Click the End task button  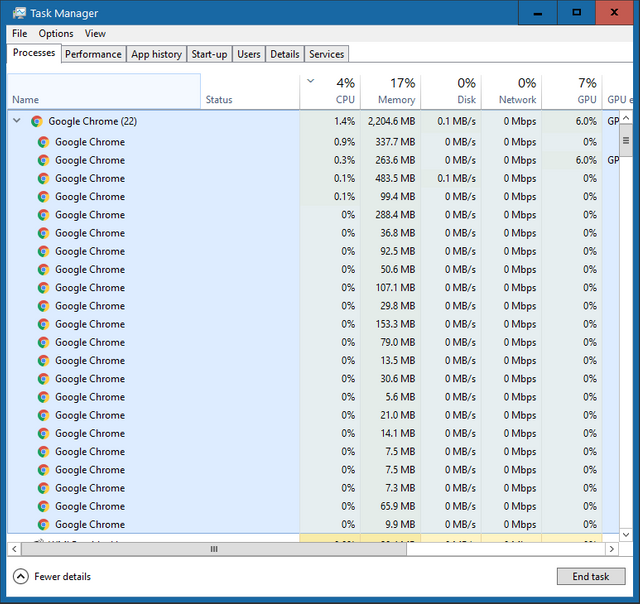pos(591,576)
